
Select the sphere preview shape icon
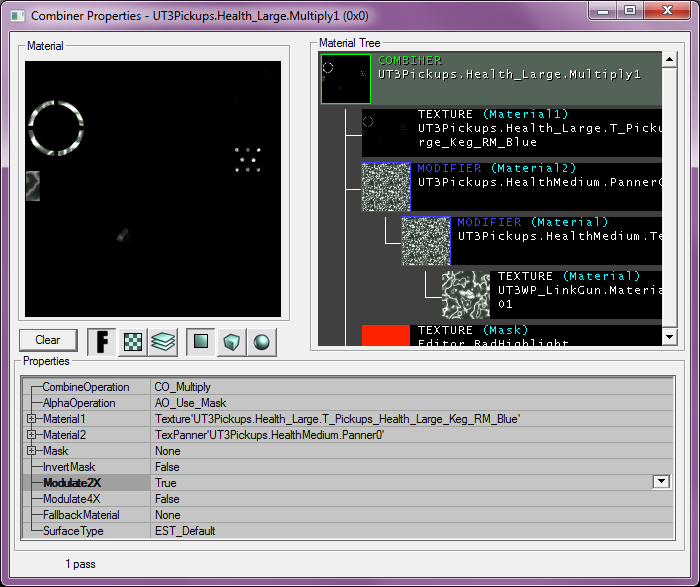[261, 342]
